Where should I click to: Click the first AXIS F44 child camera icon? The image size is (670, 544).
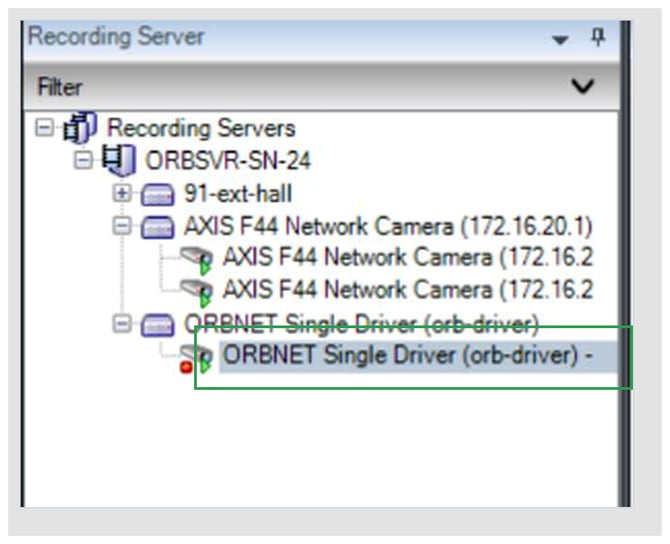(197, 259)
